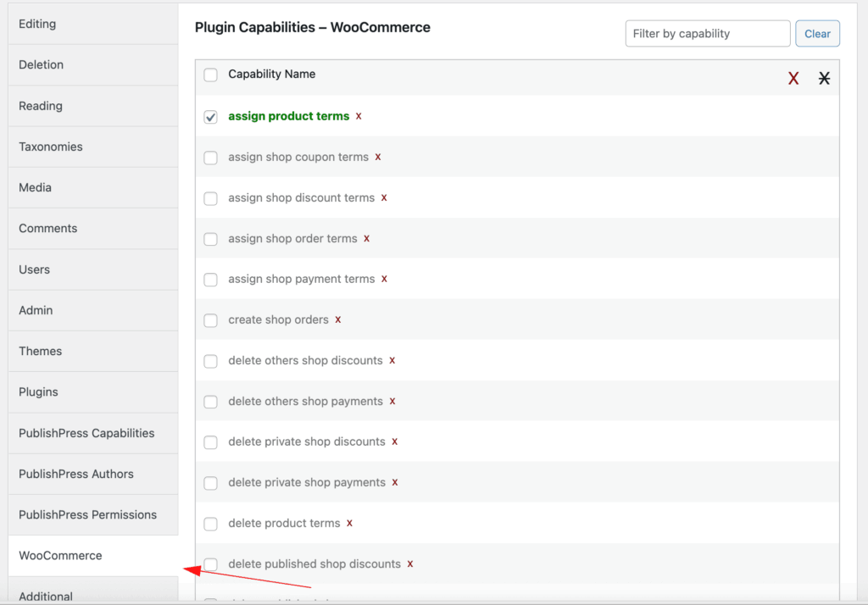Open the Admin tab
This screenshot has width=868, height=605.
[x=93, y=310]
